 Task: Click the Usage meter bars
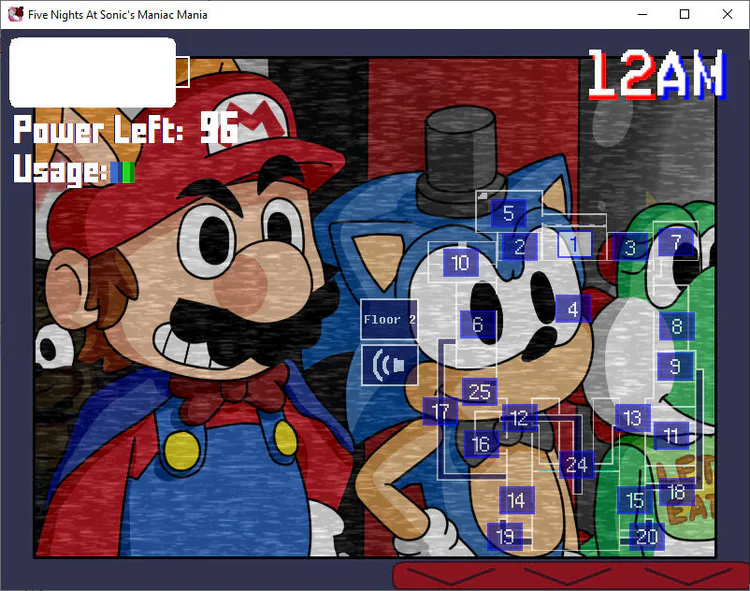pyautogui.click(x=122, y=172)
